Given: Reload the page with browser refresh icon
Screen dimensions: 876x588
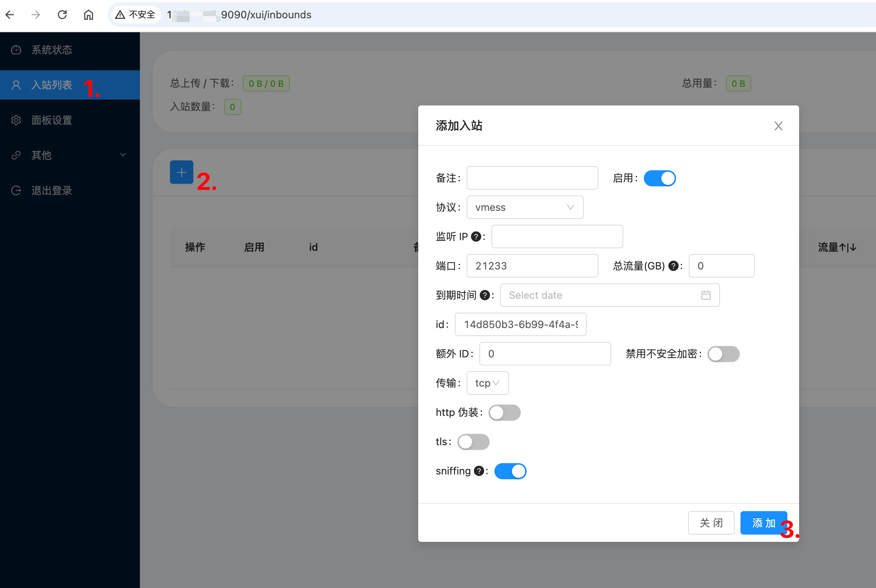Looking at the screenshot, I should 62,15.
